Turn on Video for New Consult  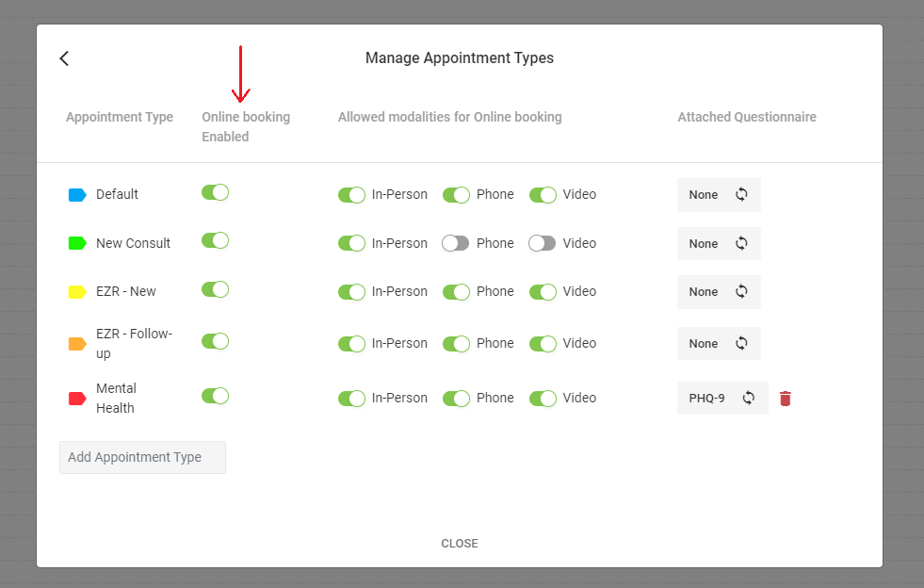pyautogui.click(x=543, y=243)
